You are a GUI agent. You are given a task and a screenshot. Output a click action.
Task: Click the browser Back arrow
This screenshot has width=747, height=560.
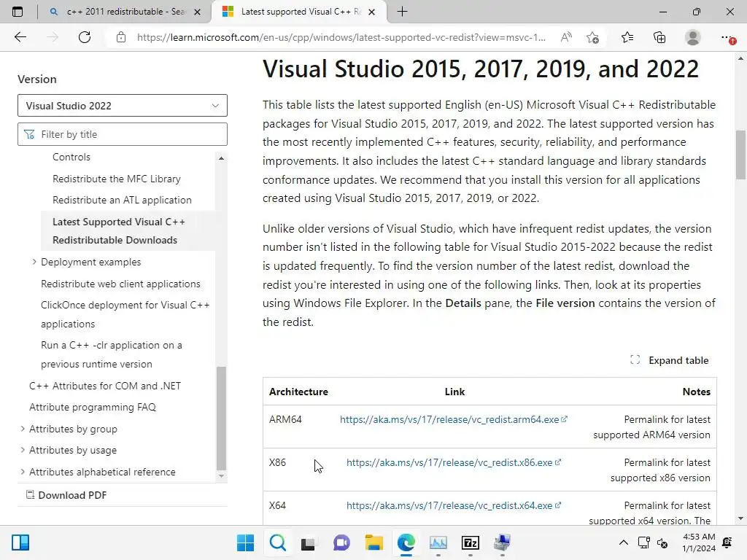[20, 37]
